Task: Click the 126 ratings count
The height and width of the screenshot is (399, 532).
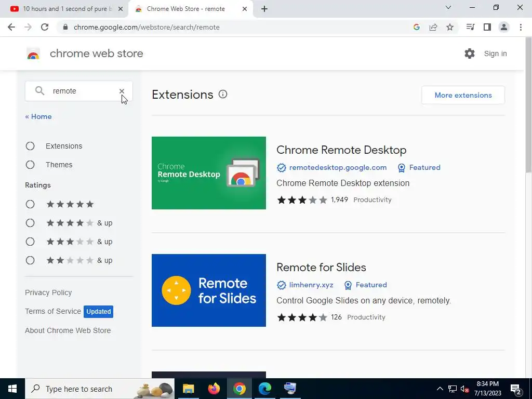Action: (336, 317)
